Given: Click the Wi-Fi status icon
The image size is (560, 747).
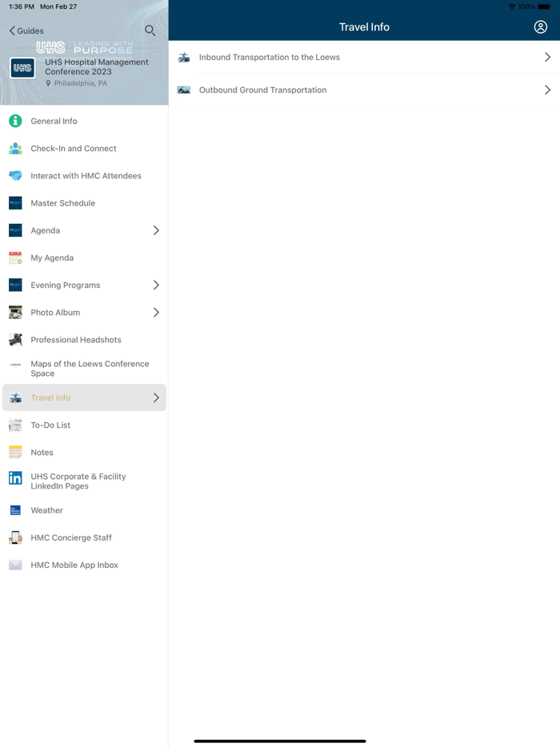Looking at the screenshot, I should [x=512, y=6].
